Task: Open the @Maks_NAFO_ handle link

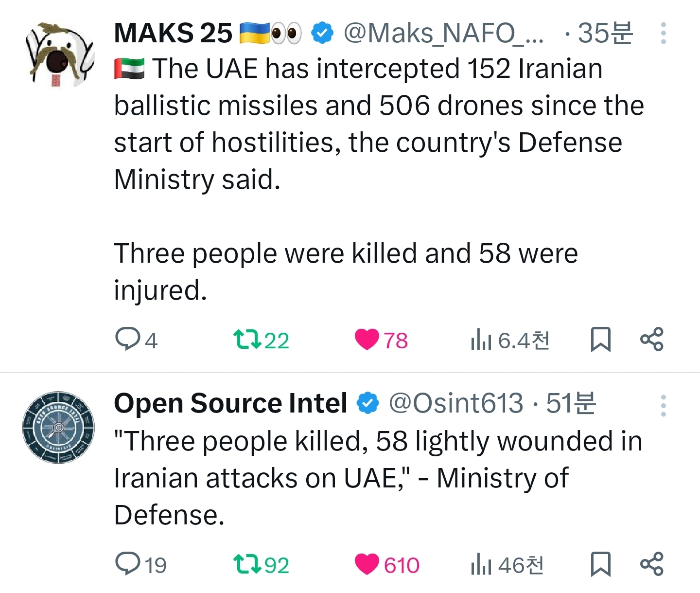Action: tap(443, 34)
